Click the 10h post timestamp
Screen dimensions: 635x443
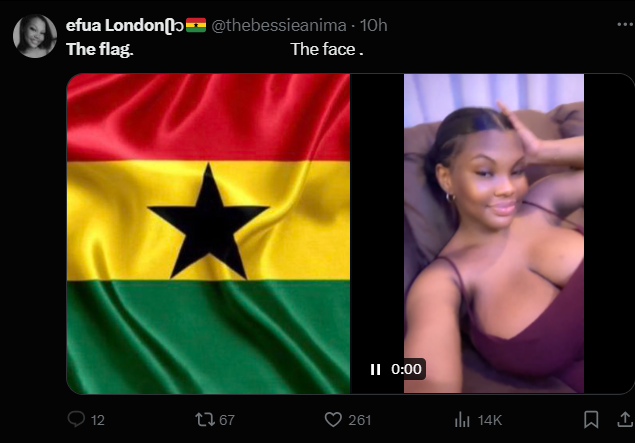point(375,26)
